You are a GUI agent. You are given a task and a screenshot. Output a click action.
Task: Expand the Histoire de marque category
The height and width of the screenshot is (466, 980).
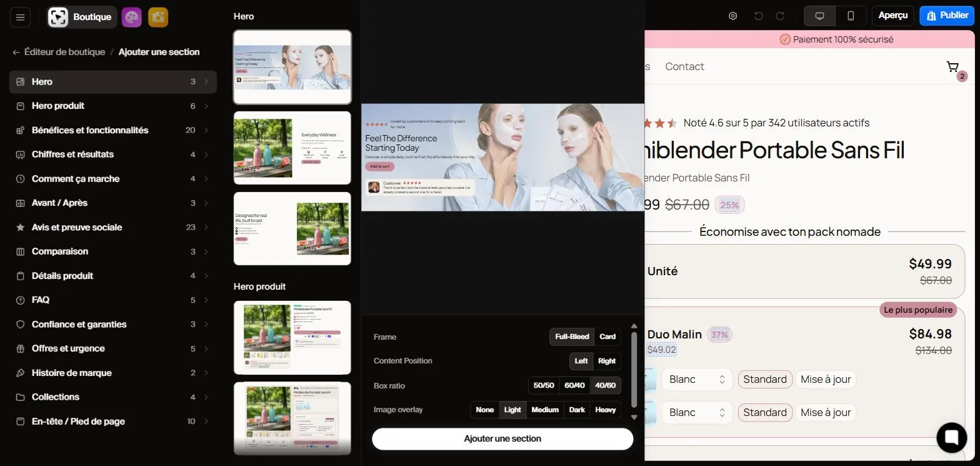113,373
